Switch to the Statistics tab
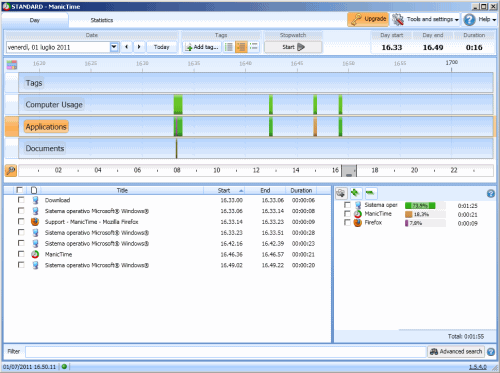The width and height of the screenshot is (500, 373). [102, 20]
